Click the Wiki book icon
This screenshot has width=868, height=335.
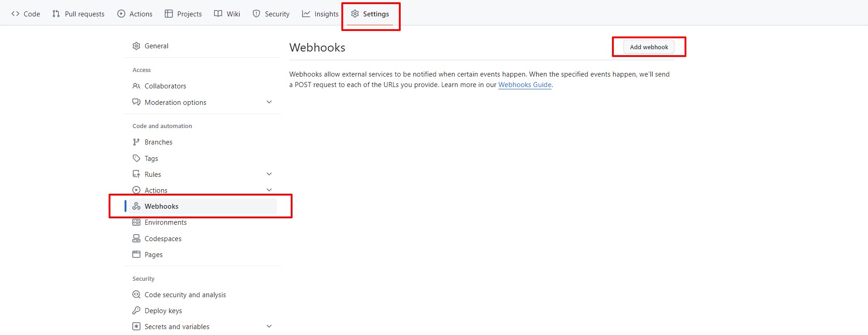tap(218, 14)
